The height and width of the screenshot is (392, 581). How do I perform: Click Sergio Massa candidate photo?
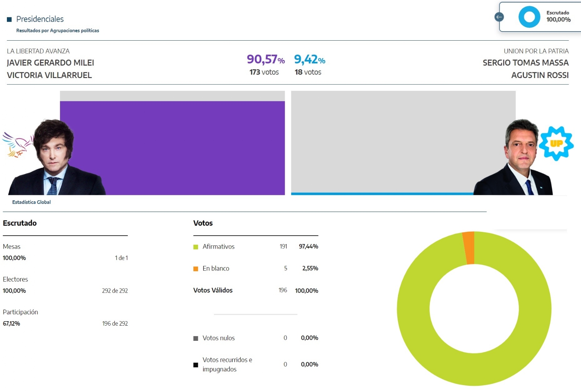tap(513, 157)
